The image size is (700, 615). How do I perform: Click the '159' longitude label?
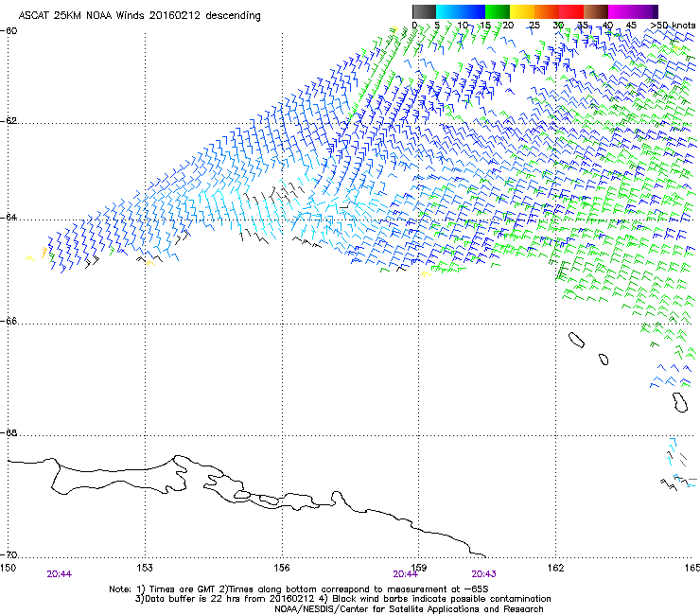pos(419,568)
